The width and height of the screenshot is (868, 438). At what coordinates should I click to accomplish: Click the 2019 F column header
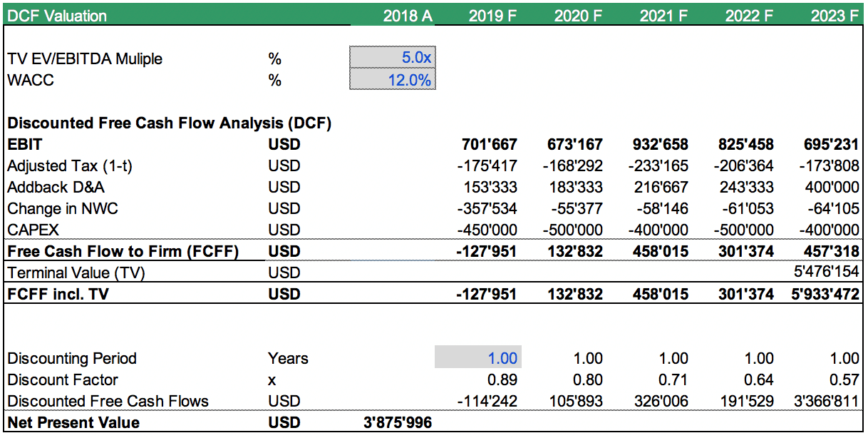[493, 15]
